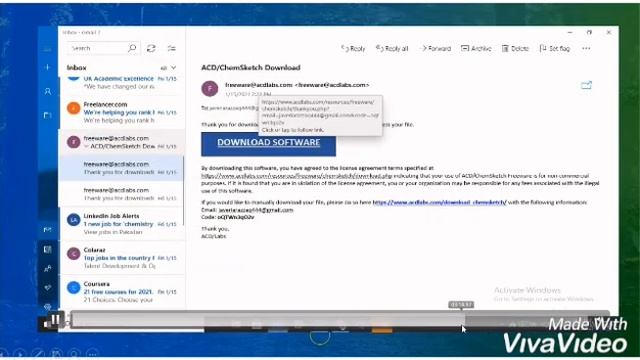Click the DOWNLOAD SOFTWARE button
Image resolution: width=640 pixels, height=360 pixels.
[x=268, y=143]
